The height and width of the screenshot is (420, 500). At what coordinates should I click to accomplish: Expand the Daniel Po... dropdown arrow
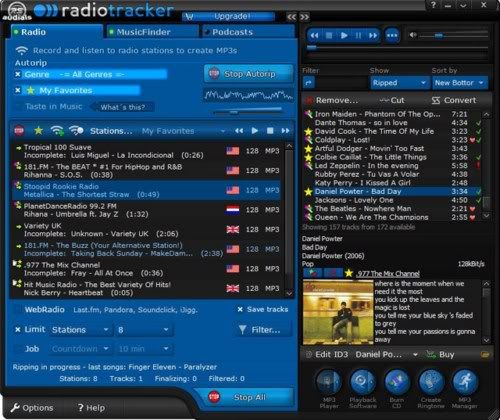click(415, 355)
